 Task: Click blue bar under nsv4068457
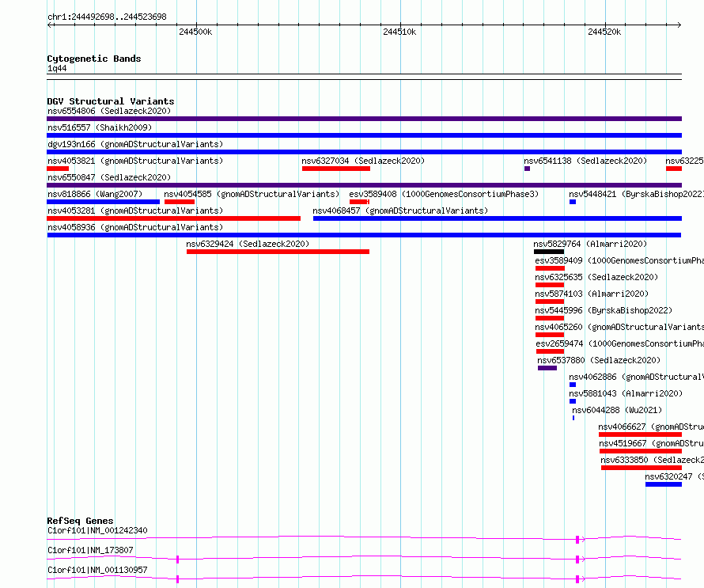(498, 218)
